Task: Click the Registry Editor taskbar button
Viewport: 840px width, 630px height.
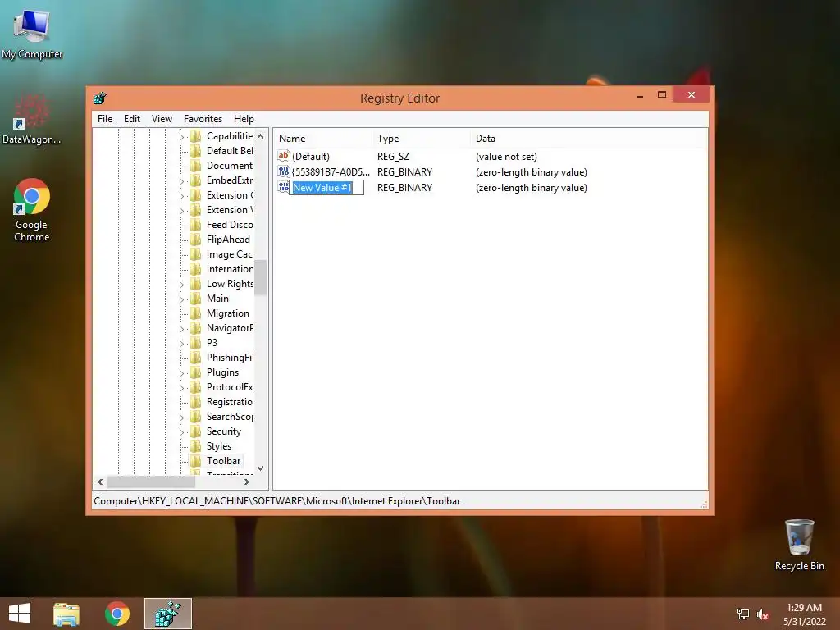Action: pos(168,614)
